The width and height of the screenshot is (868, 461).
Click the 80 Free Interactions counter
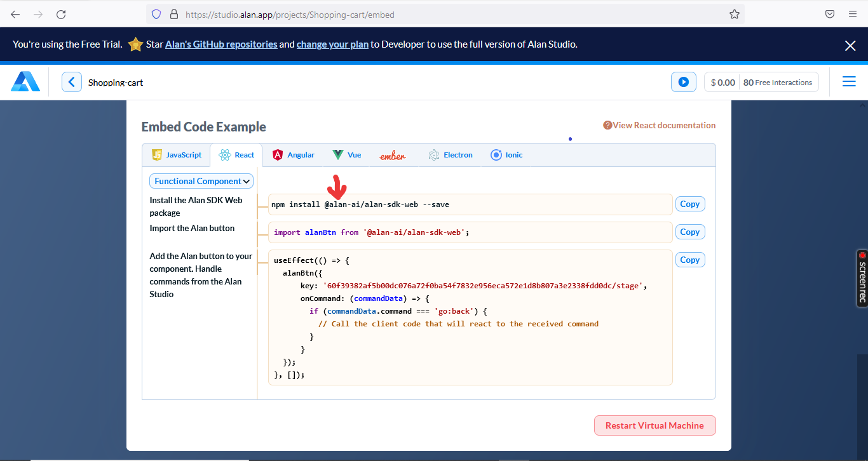pos(778,83)
